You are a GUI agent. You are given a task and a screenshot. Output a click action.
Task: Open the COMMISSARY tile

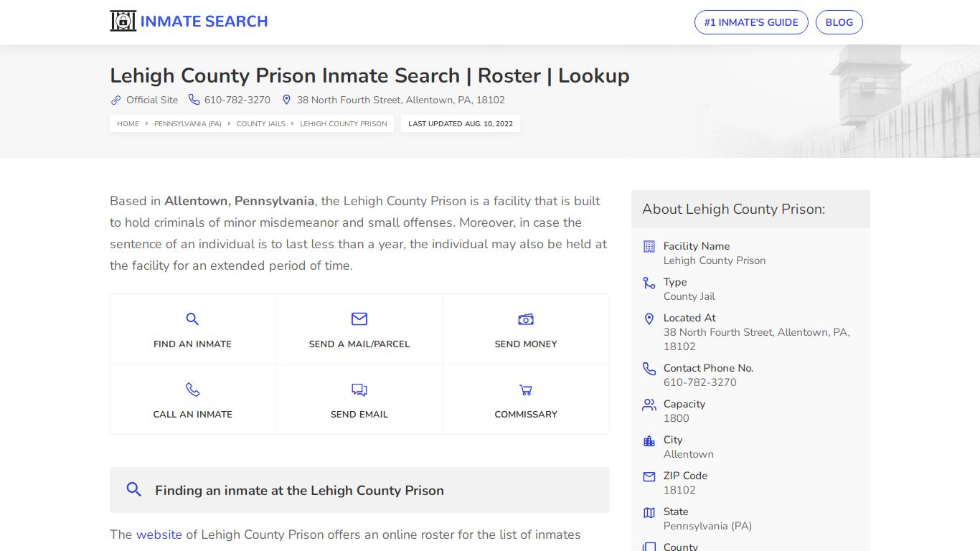[526, 399]
